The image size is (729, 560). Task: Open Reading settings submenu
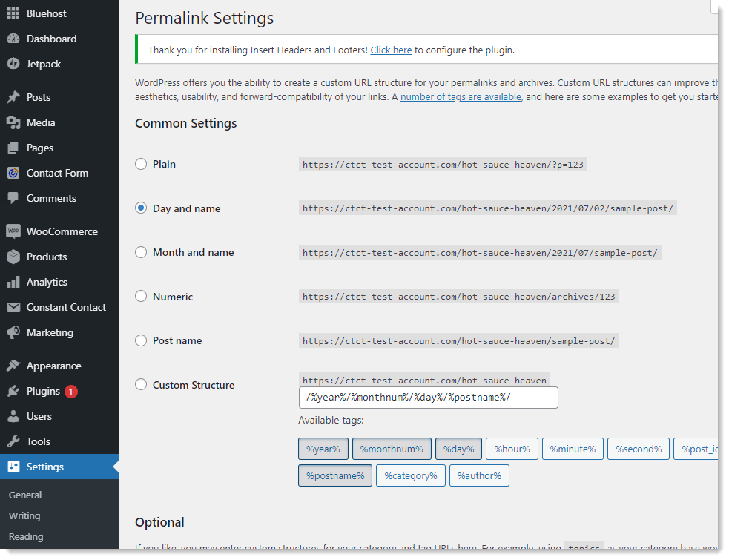click(26, 537)
